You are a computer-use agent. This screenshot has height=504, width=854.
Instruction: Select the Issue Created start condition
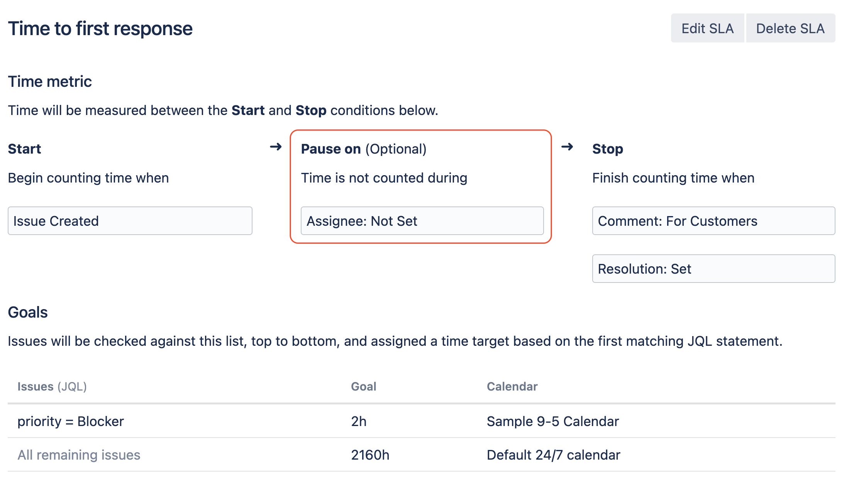tap(130, 221)
